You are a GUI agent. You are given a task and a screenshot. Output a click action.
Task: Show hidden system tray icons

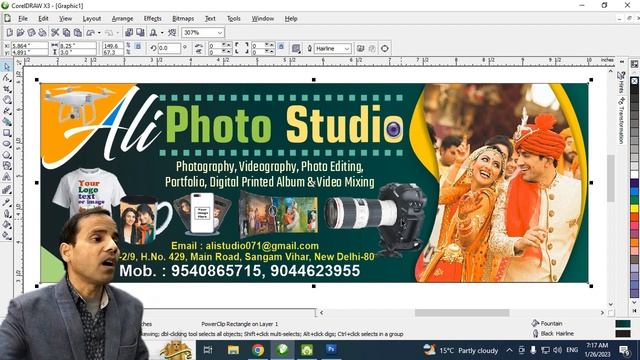509,350
